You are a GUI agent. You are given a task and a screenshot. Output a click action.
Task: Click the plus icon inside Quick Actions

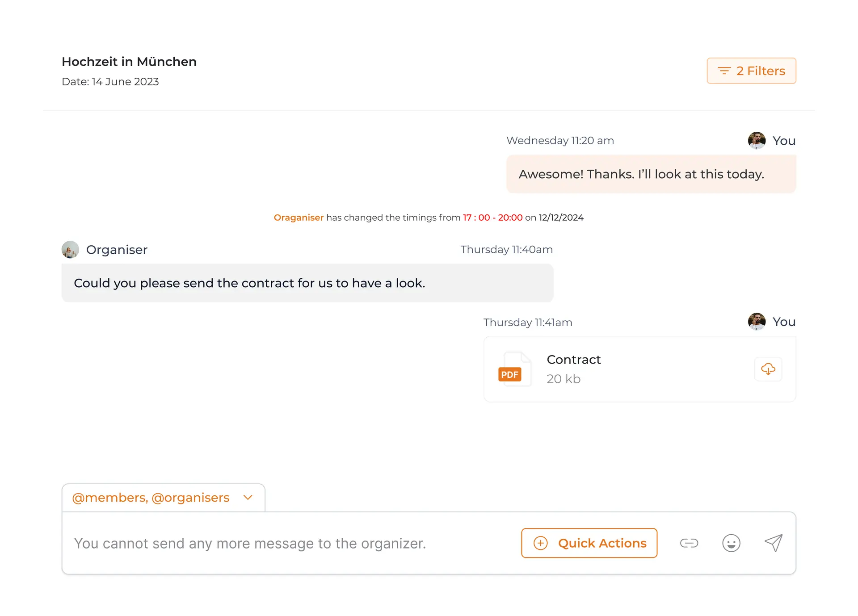541,543
